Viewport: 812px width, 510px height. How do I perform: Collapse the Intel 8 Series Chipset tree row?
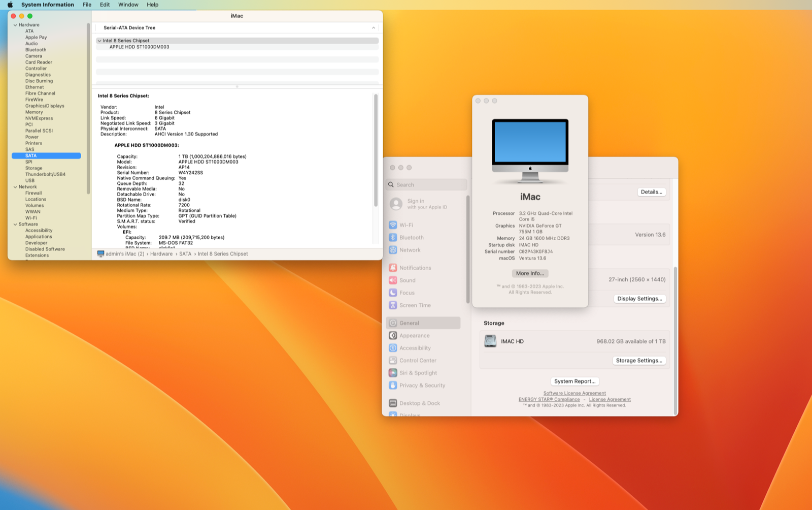[x=99, y=41]
